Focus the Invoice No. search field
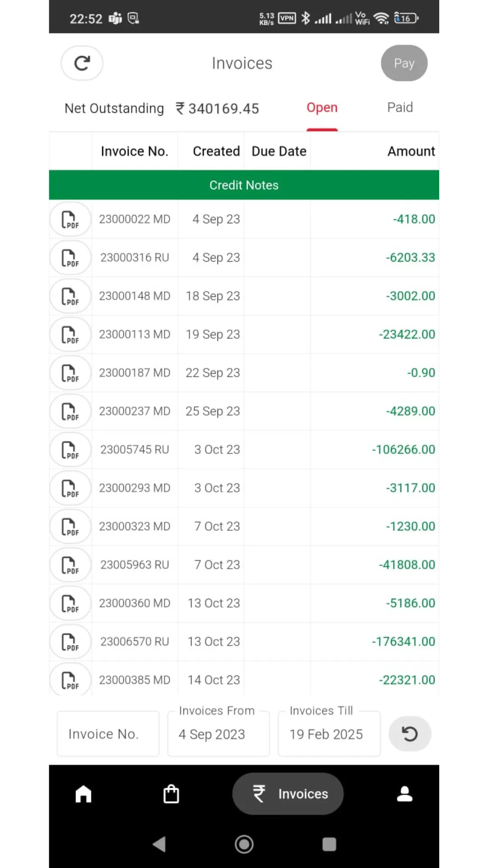Screen dimensions: 488x868 [108, 734]
